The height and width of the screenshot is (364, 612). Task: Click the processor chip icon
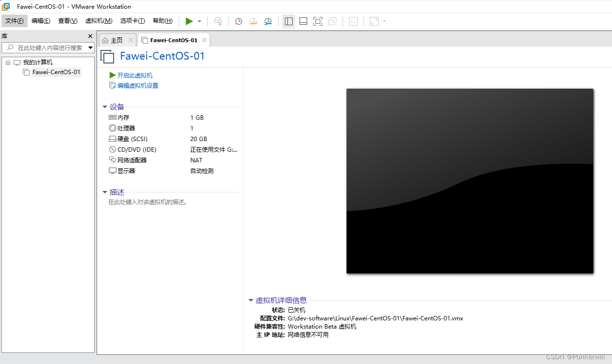(113, 128)
